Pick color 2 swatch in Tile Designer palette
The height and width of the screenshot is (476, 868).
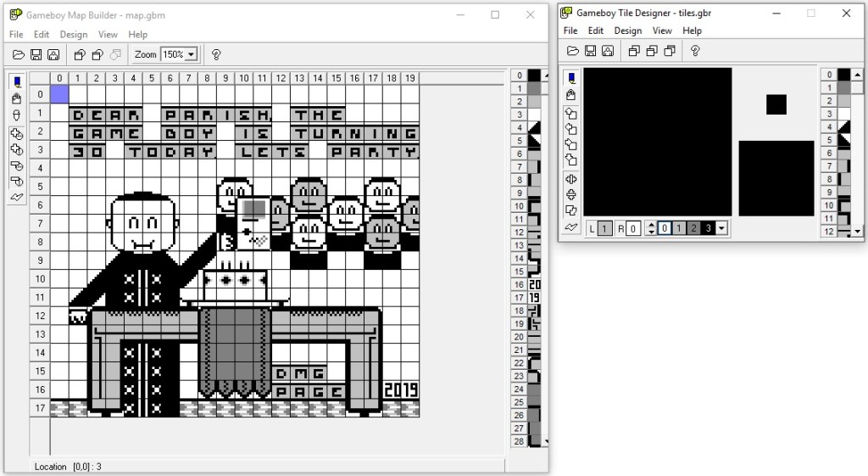[693, 228]
